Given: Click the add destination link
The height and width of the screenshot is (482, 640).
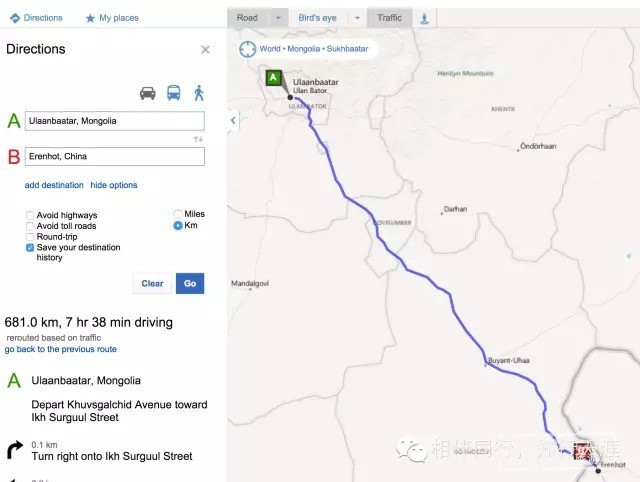Looking at the screenshot, I should coord(54,185).
